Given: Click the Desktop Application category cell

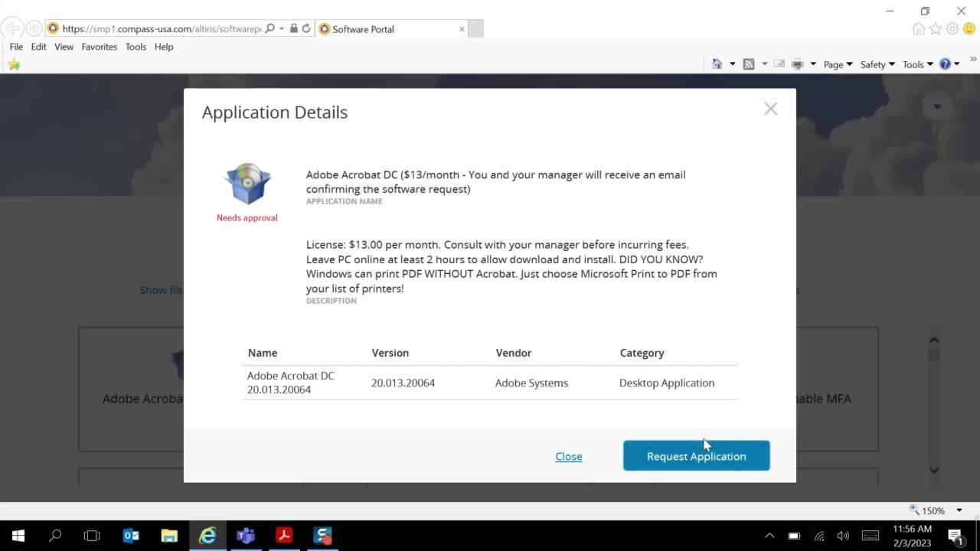Looking at the screenshot, I should click(667, 383).
